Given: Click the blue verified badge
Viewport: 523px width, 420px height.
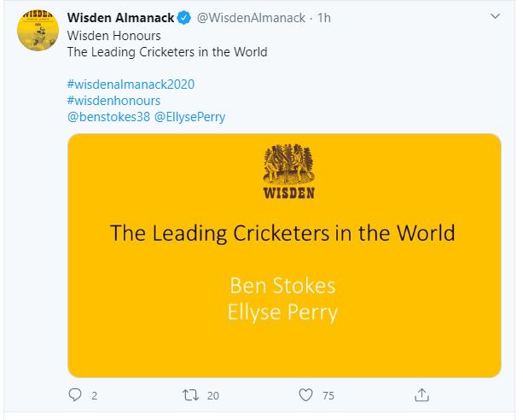Looking at the screenshot, I should (x=183, y=18).
